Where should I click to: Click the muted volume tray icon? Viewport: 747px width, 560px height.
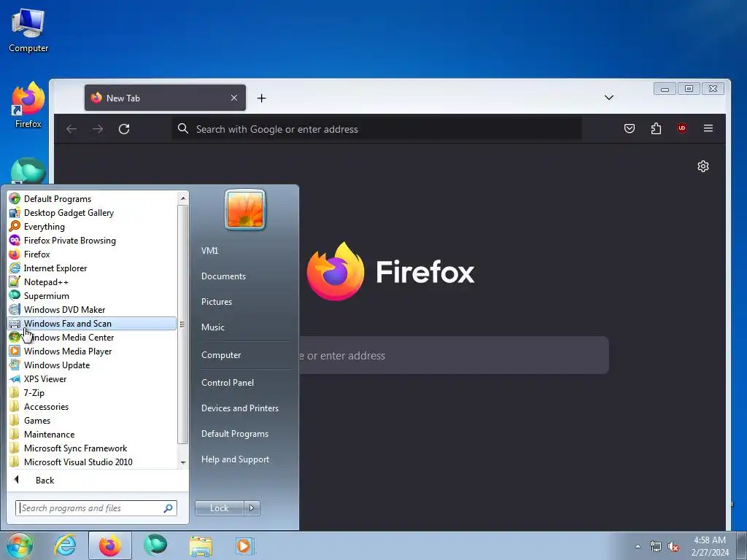[673, 547]
